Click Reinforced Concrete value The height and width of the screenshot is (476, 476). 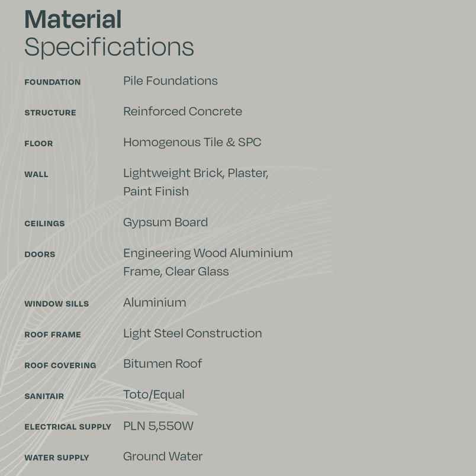point(182,111)
